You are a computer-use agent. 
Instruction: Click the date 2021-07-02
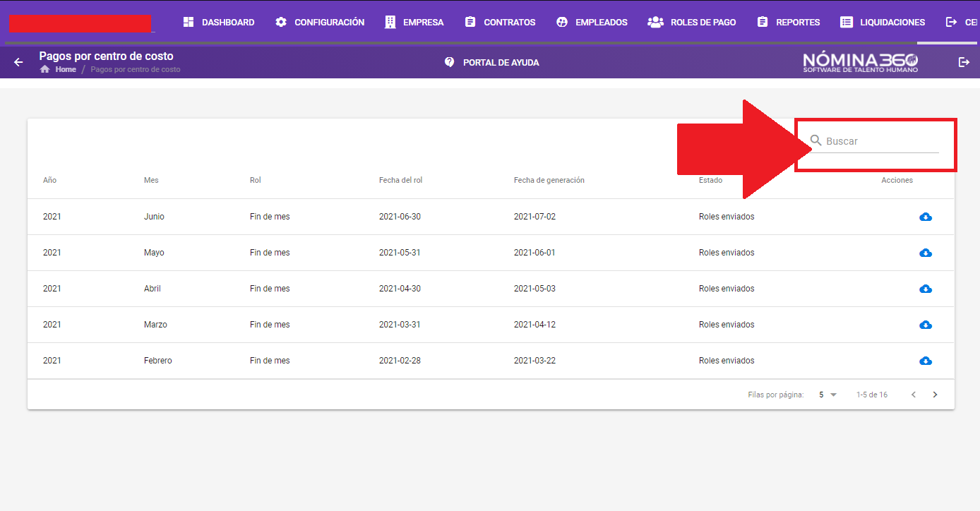(534, 217)
